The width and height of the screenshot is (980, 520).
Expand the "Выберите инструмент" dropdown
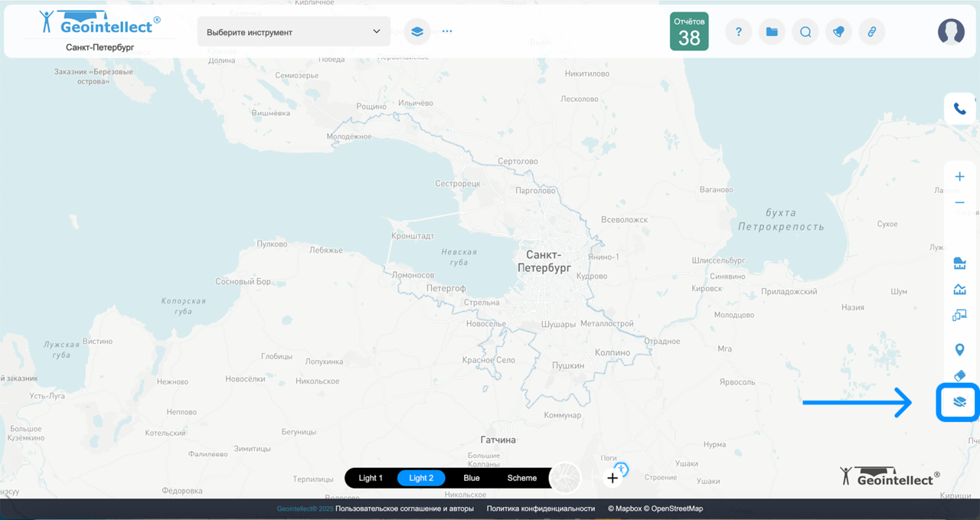[293, 32]
